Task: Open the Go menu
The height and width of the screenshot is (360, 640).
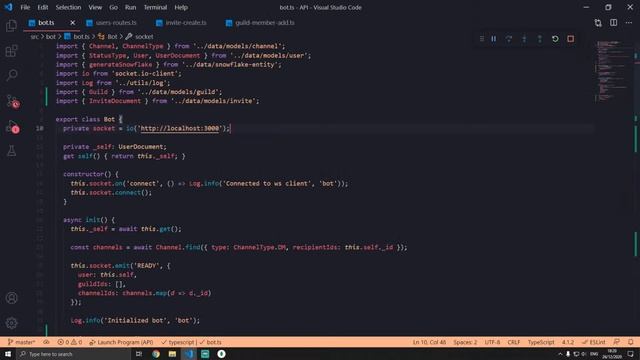Action: [113, 7]
